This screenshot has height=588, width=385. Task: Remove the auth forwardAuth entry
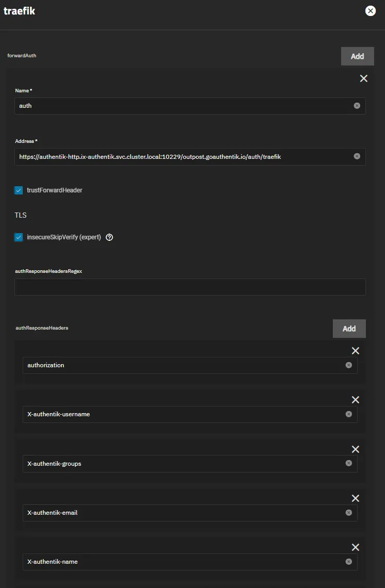(363, 78)
